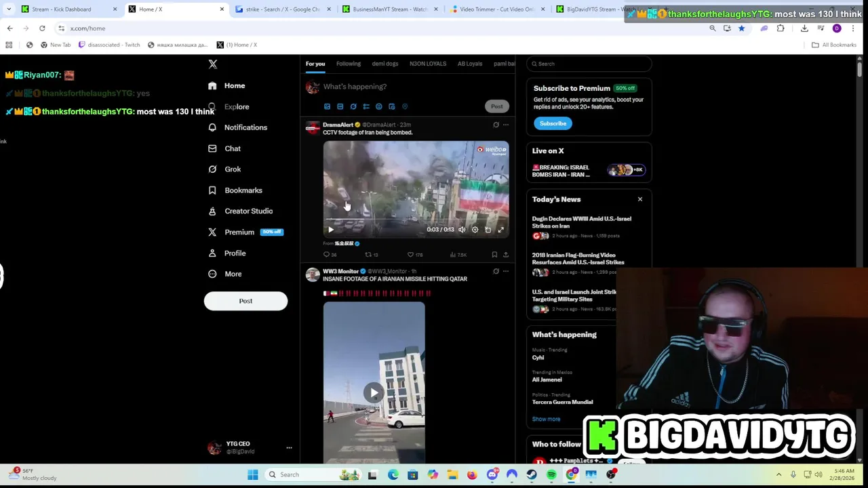Add media image icon in composer

click(x=327, y=106)
